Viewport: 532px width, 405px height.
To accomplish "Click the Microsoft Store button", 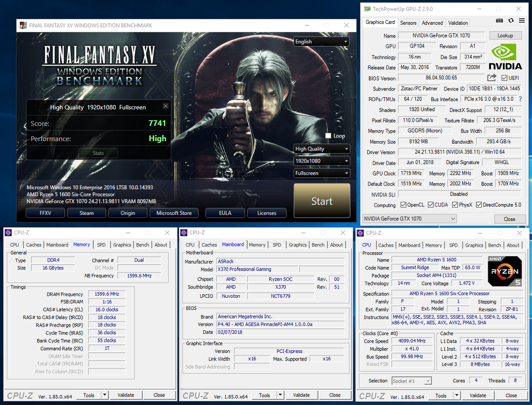I will [x=174, y=213].
